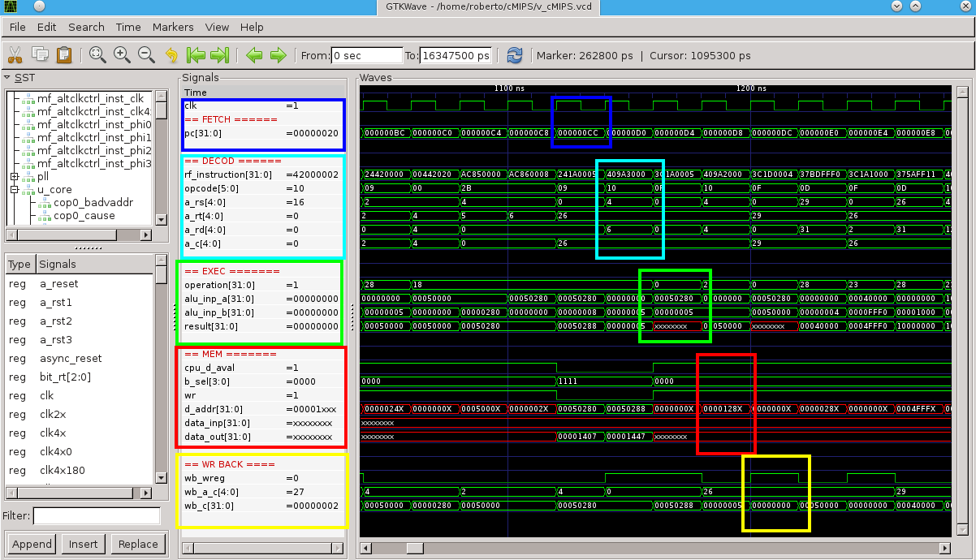Open the Markers menu
This screenshot has width=976, height=560.
point(173,27)
